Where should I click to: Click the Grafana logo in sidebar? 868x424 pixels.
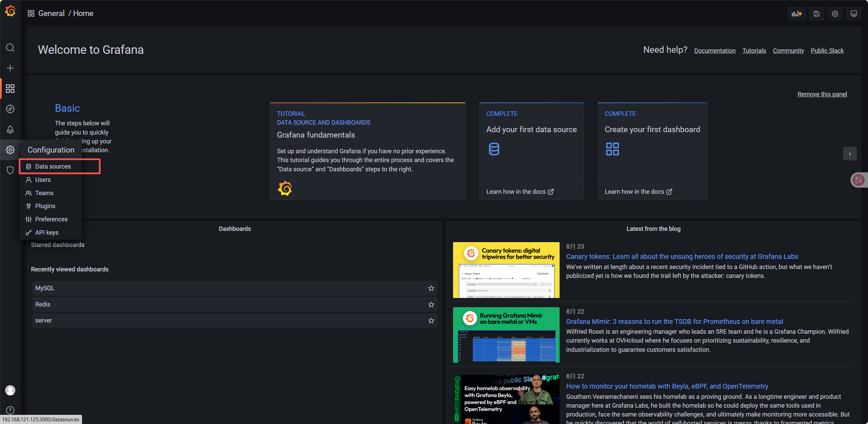pos(10,11)
